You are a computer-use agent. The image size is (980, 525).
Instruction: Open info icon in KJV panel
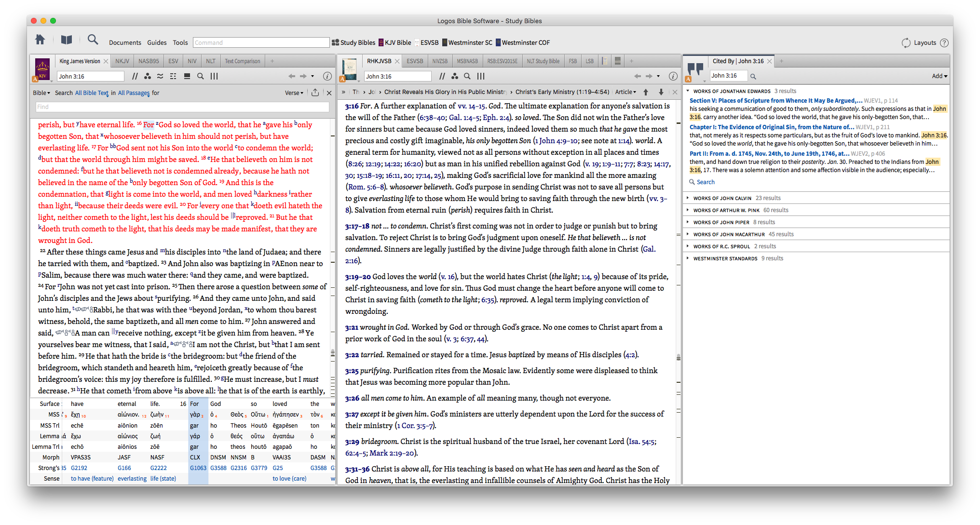pos(327,76)
